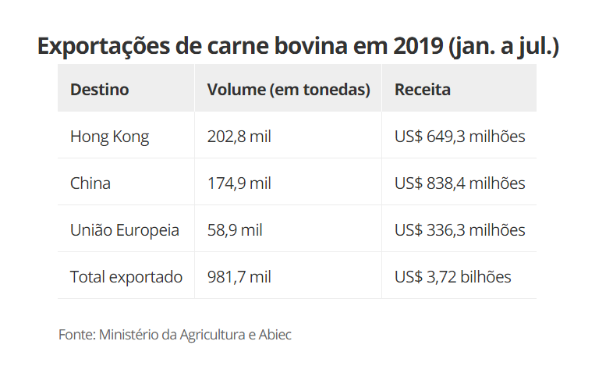Click the US$ 838,4 milhões cell

460,183
